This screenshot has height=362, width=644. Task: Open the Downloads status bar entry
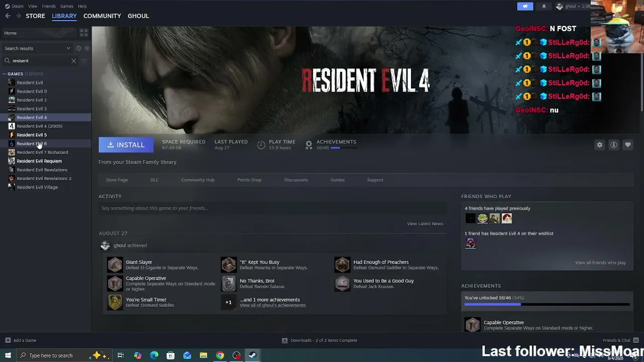click(319, 340)
